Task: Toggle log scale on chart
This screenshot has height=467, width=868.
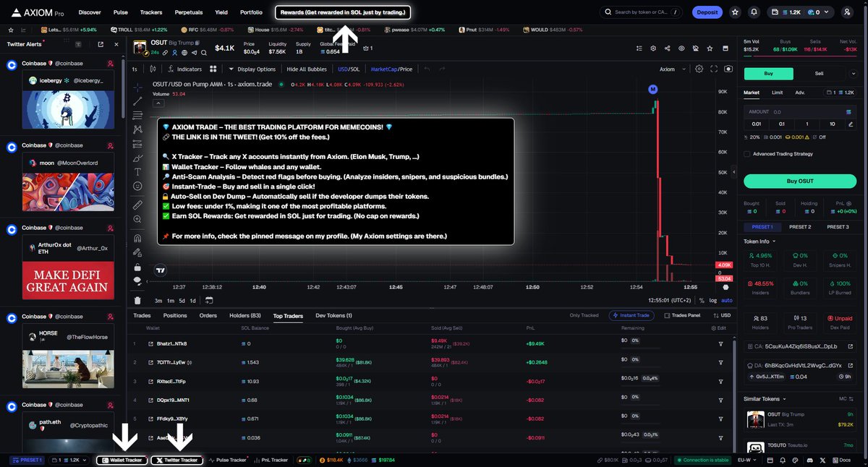Action: point(714,300)
